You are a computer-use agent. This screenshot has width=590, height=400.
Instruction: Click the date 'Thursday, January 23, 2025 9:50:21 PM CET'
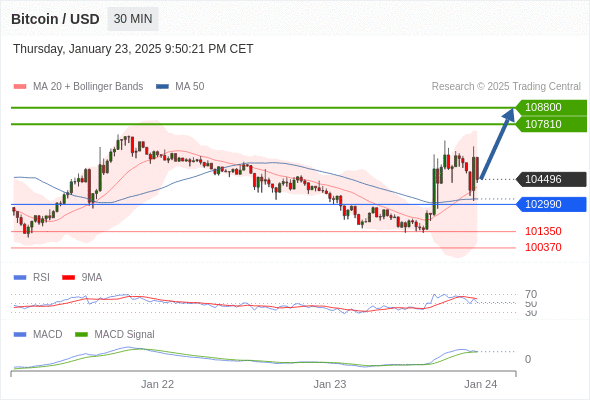[x=133, y=49]
